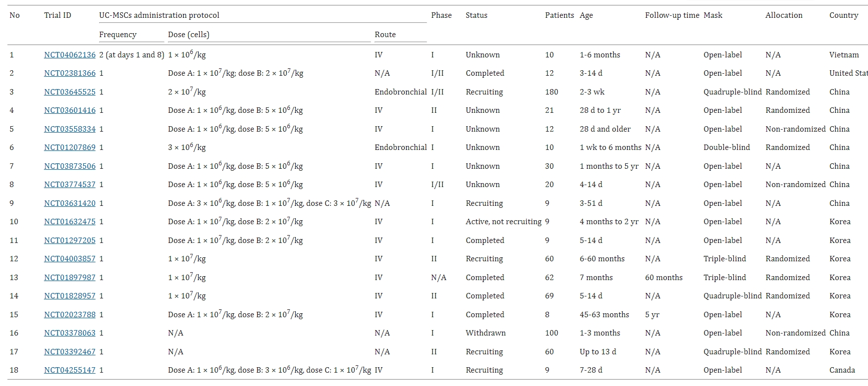Open trial NCT04003857
This screenshot has height=386, width=868.
coord(69,259)
